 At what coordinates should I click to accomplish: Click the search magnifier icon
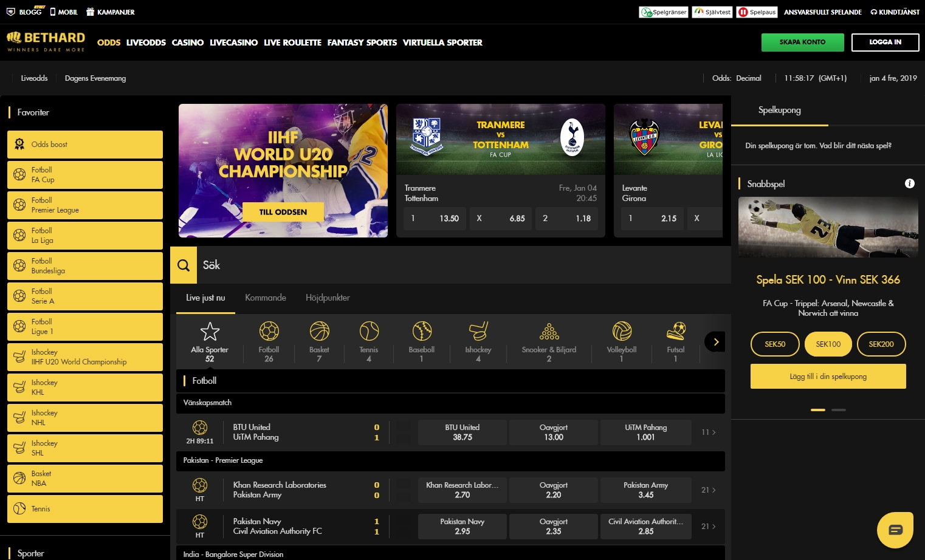pyautogui.click(x=184, y=265)
